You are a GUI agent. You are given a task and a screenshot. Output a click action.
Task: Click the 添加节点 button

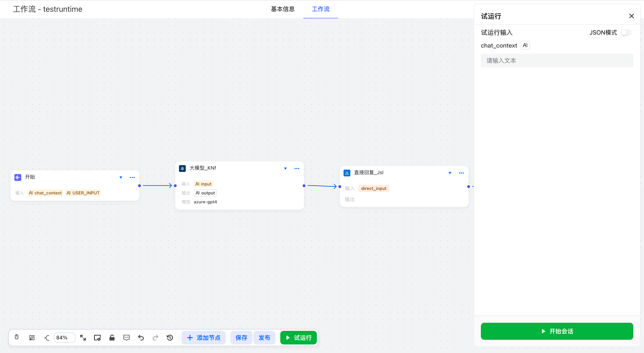coord(204,337)
